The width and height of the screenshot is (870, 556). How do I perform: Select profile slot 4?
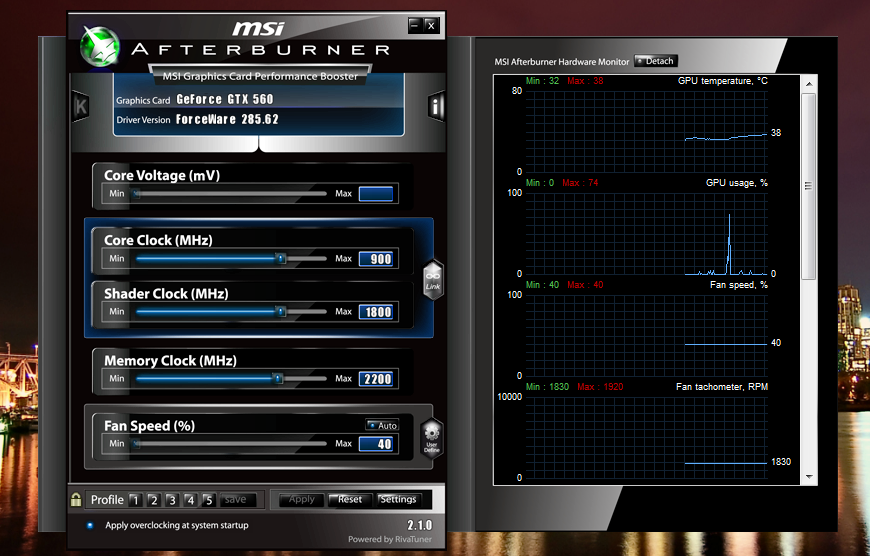click(190, 500)
